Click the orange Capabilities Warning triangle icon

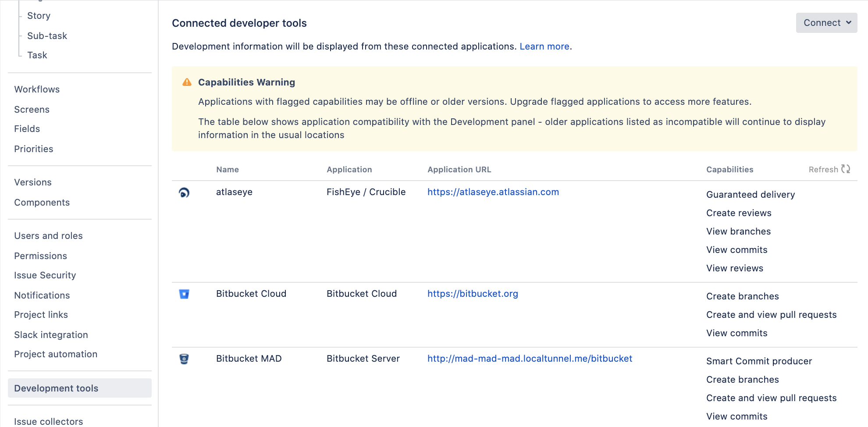pyautogui.click(x=187, y=82)
